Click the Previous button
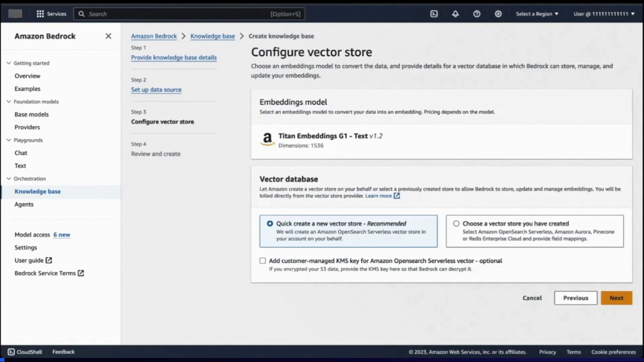The height and width of the screenshot is (362, 644). click(576, 298)
